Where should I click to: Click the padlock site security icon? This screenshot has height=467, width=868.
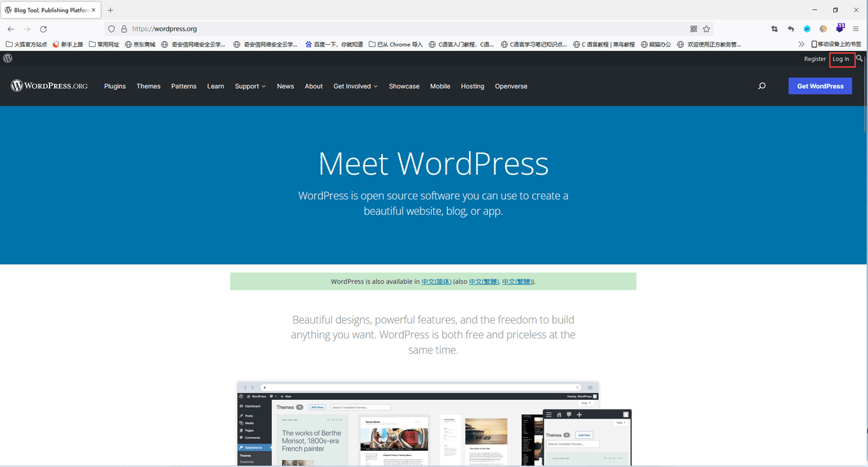point(124,29)
